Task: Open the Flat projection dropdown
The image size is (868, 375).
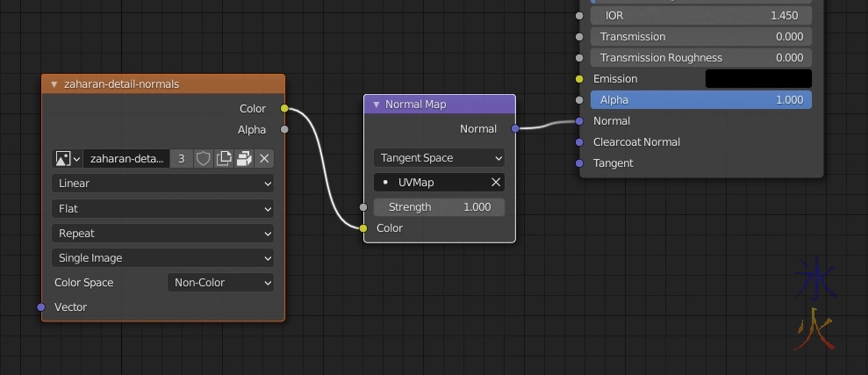Action: coord(162,209)
